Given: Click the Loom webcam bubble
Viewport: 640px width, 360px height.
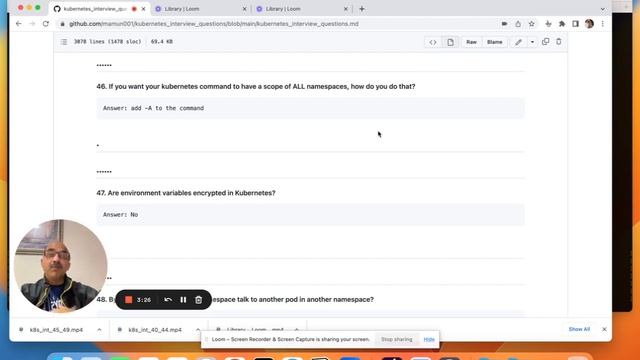Looking at the screenshot, I should click(61, 266).
